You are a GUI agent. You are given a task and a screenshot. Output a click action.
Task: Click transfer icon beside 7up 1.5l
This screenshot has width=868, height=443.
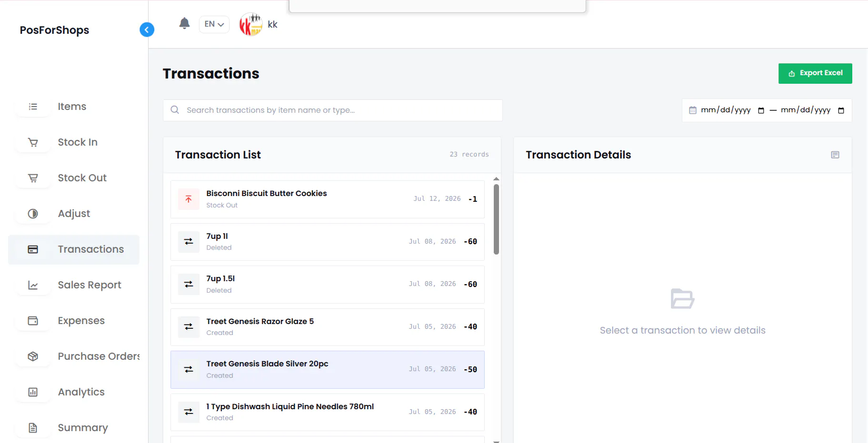point(189,285)
